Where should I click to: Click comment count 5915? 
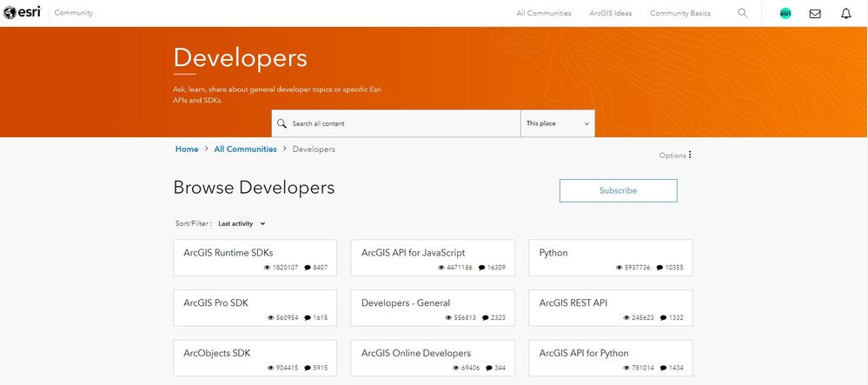coord(321,368)
